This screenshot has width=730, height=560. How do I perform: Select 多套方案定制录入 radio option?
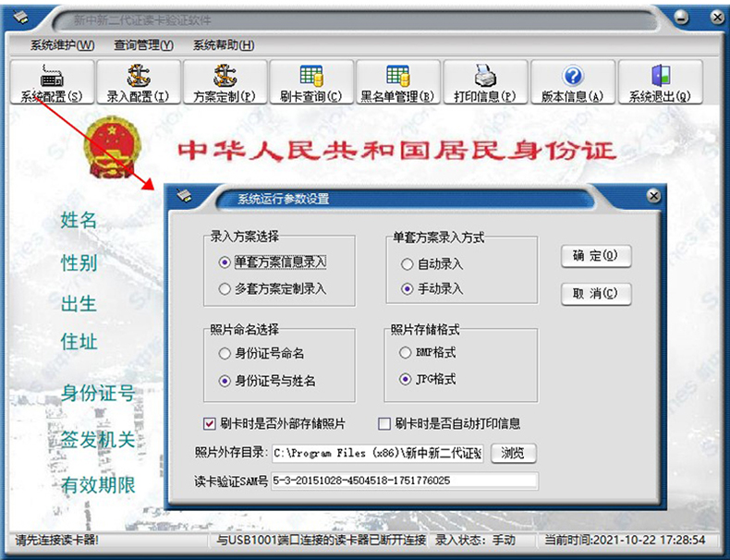(x=225, y=289)
